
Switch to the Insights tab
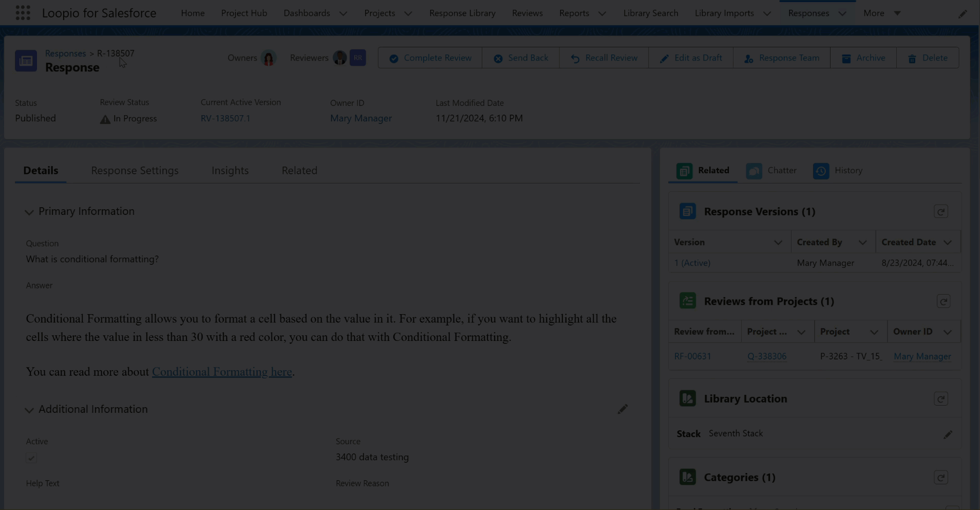tap(230, 170)
